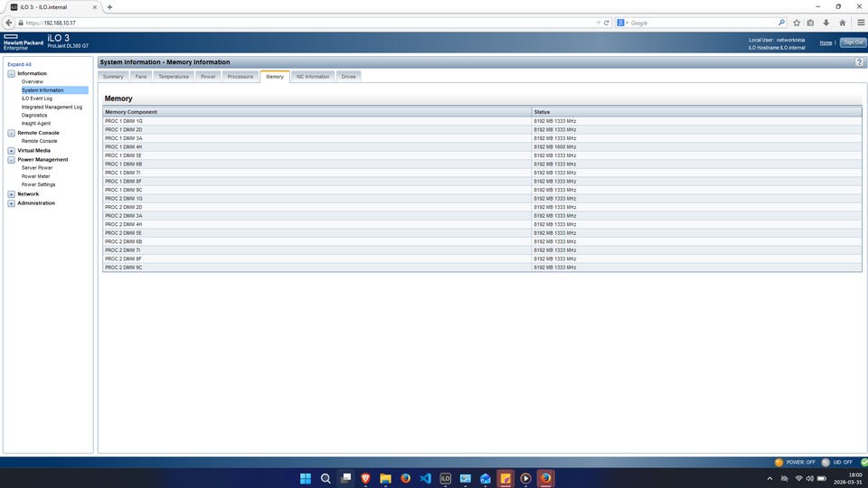Viewport: 868px width, 488px height.
Task: Switch to the Temperatures tab
Action: coord(174,76)
